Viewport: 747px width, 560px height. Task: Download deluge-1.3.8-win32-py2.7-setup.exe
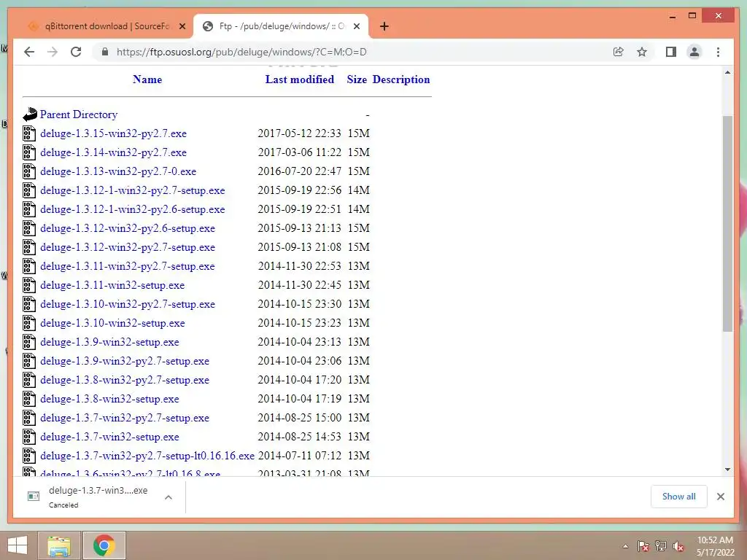[125, 380]
